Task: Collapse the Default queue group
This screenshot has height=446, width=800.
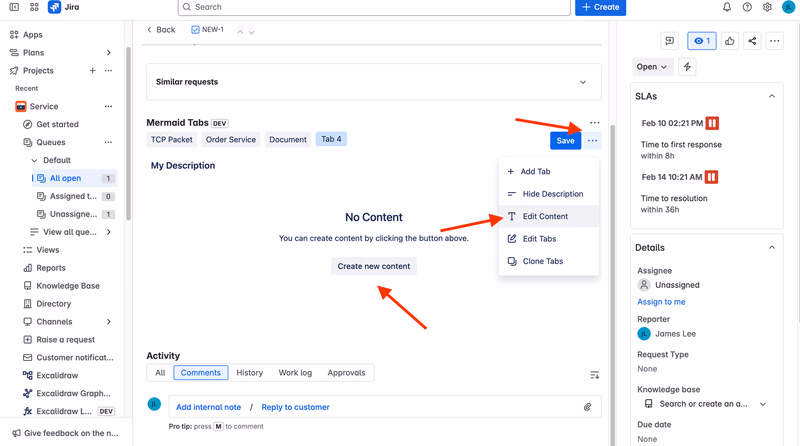Action: pyautogui.click(x=34, y=160)
